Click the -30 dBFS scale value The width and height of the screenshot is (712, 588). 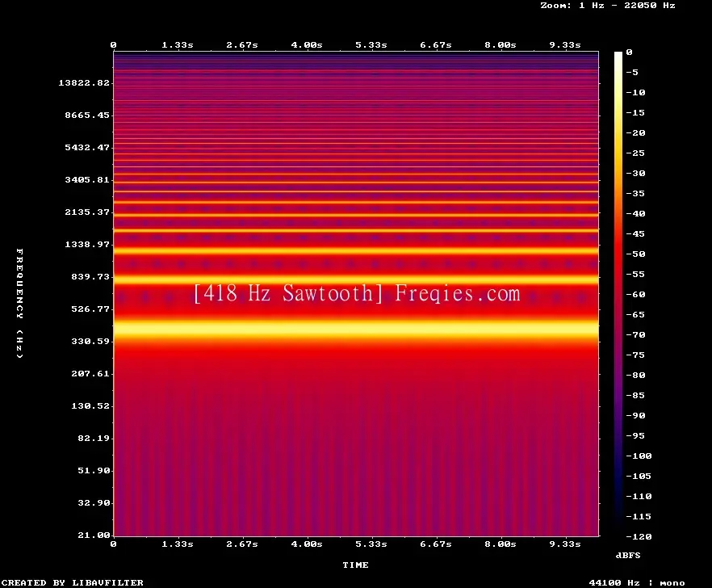pos(635,173)
